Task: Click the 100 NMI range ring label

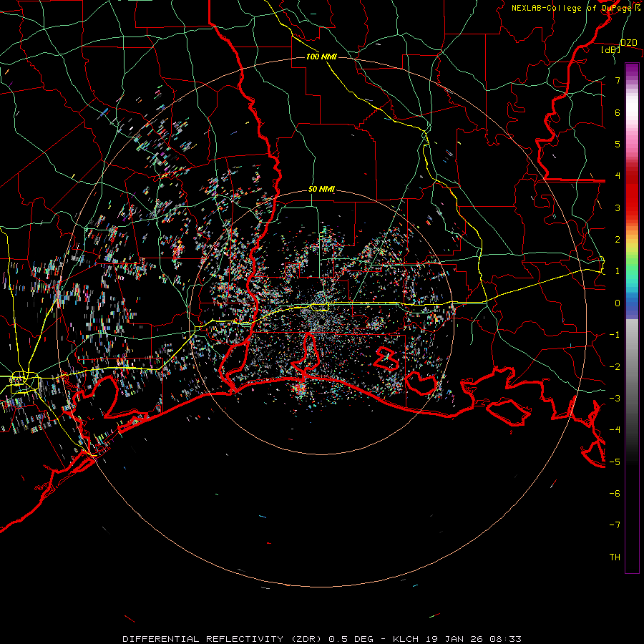Action: click(x=321, y=57)
